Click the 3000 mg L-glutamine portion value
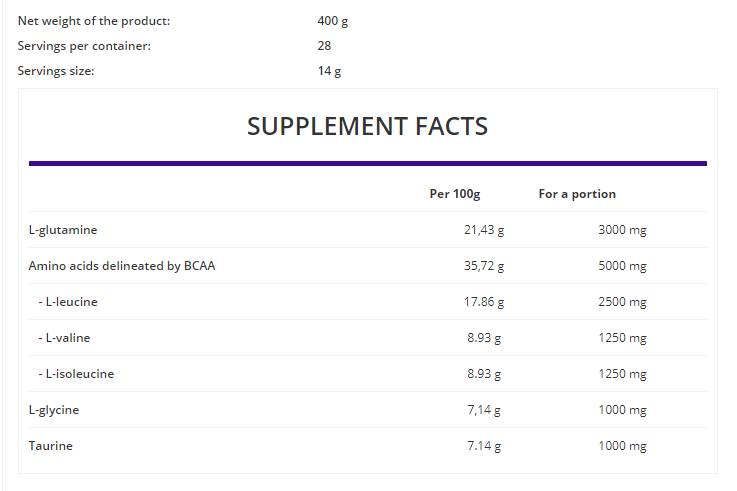 622,230
